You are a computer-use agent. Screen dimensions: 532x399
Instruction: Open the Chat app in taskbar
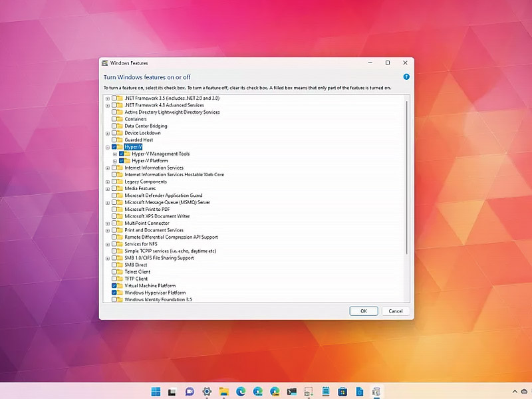pyautogui.click(x=190, y=392)
